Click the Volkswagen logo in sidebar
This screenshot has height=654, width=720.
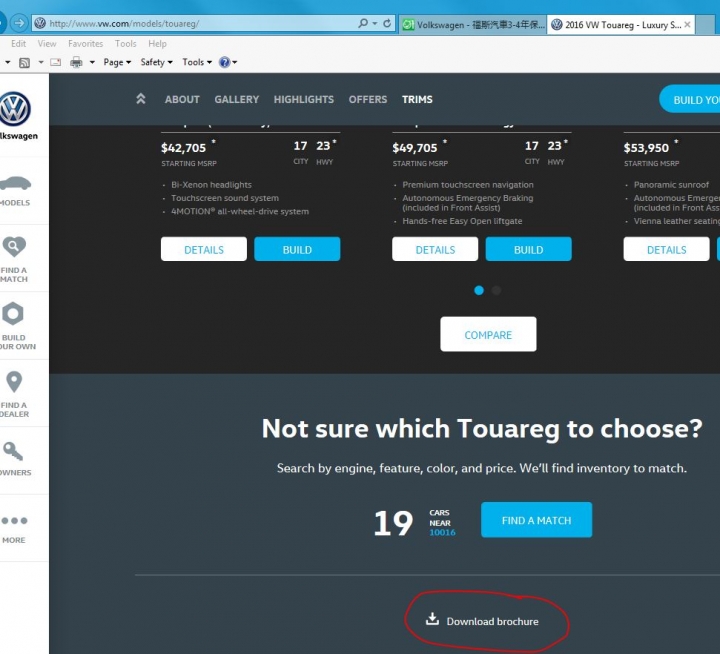click(x=14, y=108)
